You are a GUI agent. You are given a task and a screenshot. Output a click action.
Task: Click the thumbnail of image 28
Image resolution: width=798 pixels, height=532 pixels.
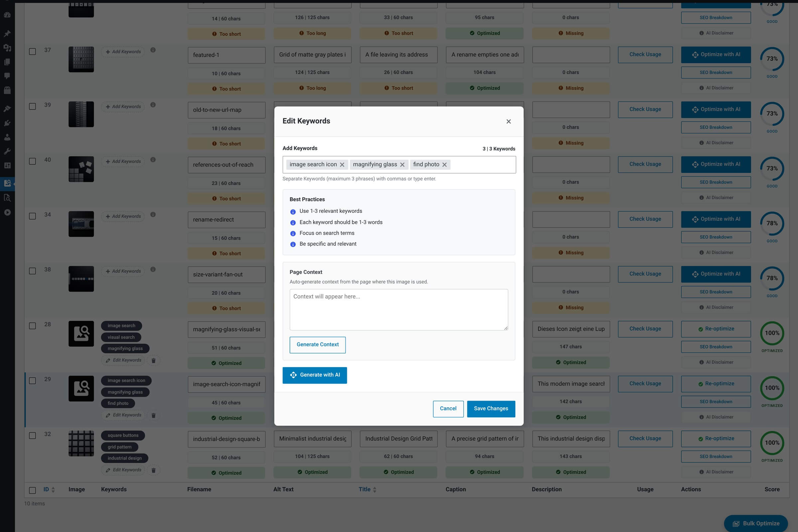tap(81, 334)
